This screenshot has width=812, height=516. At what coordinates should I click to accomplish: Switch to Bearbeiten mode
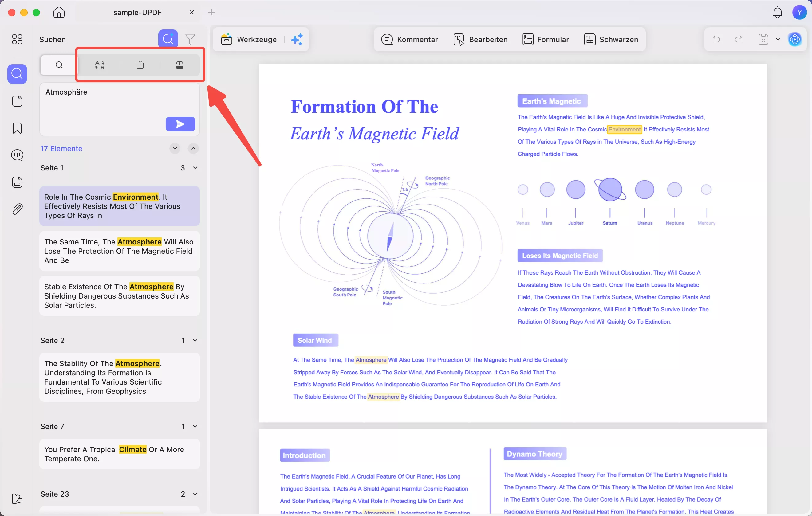point(480,39)
